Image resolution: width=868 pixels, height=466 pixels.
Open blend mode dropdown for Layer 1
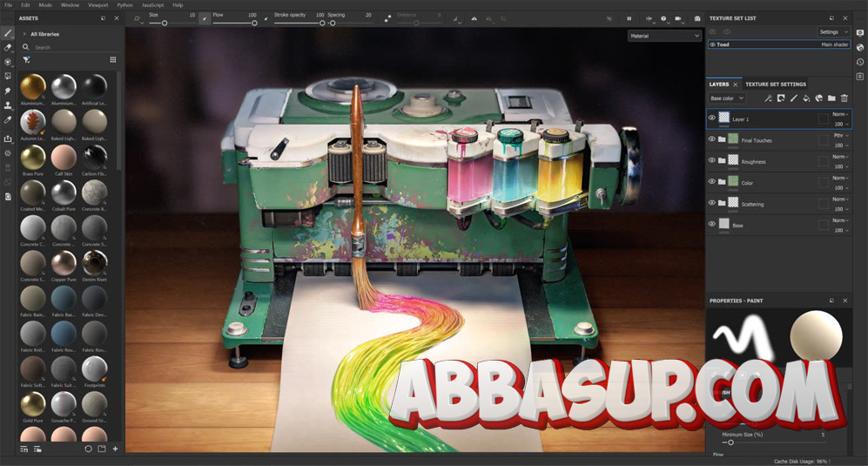pyautogui.click(x=840, y=114)
